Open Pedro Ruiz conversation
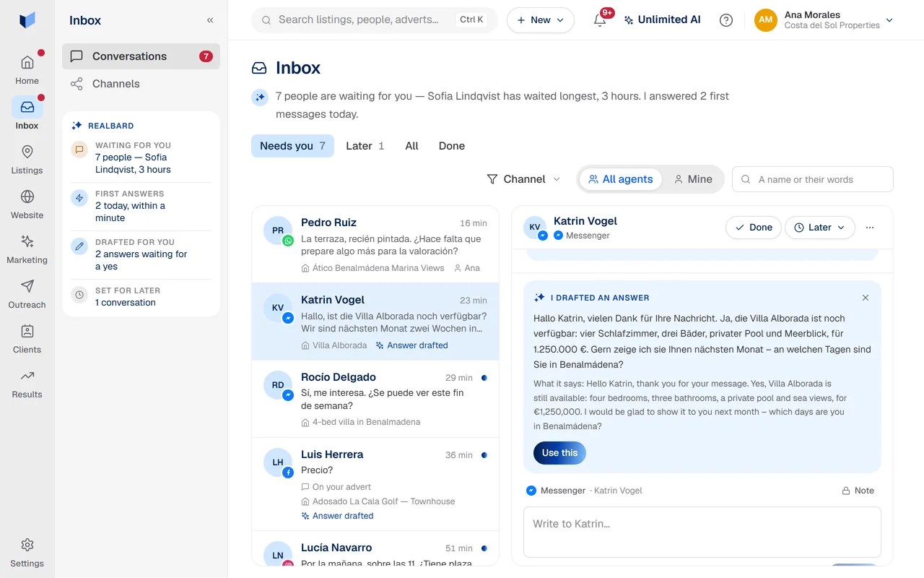 375,244
